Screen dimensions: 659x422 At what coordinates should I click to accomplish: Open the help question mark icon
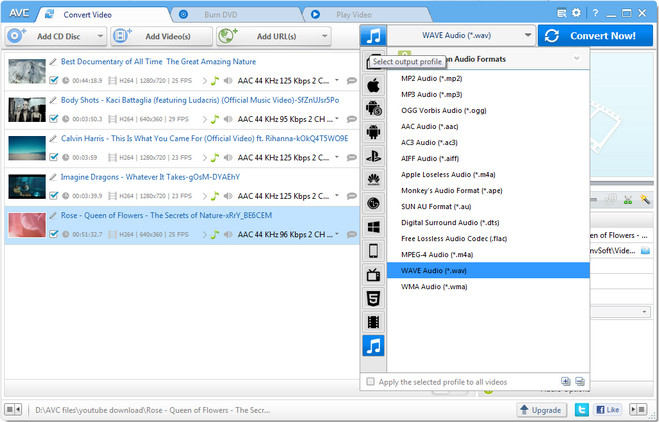[595, 13]
